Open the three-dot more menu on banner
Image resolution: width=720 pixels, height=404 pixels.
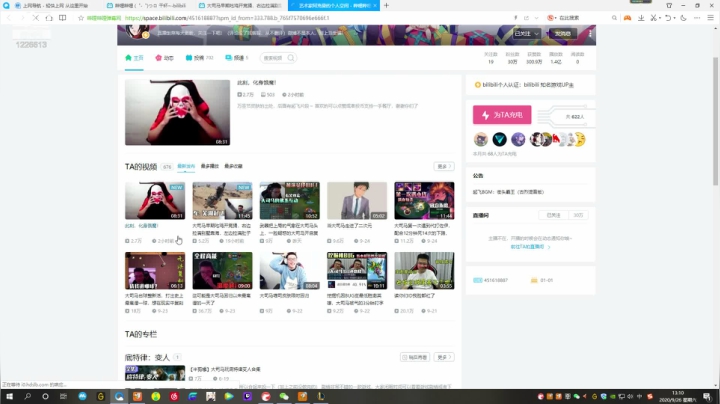(x=590, y=34)
